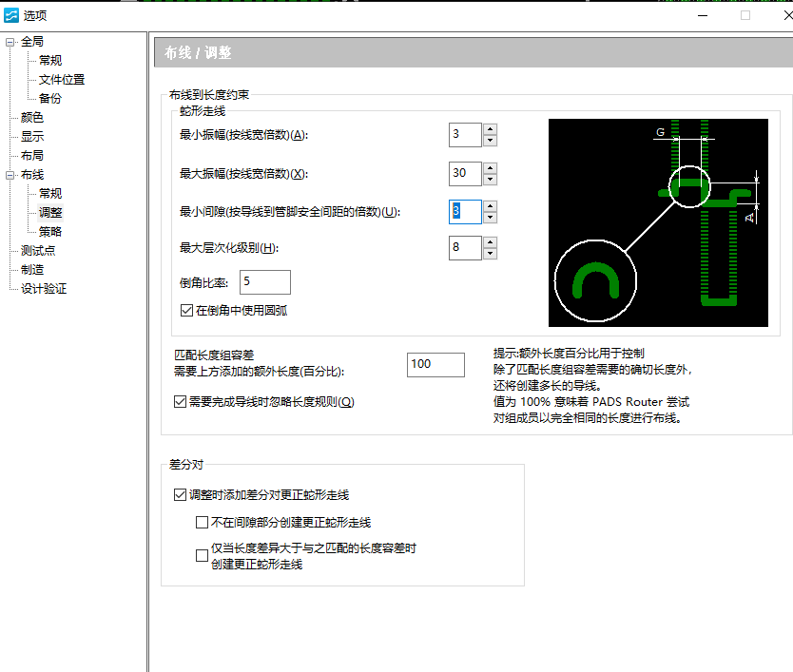Image resolution: width=793 pixels, height=672 pixels.
Task: Uncheck 需要完成导线时忽略长度规则 option
Action: click(x=181, y=402)
